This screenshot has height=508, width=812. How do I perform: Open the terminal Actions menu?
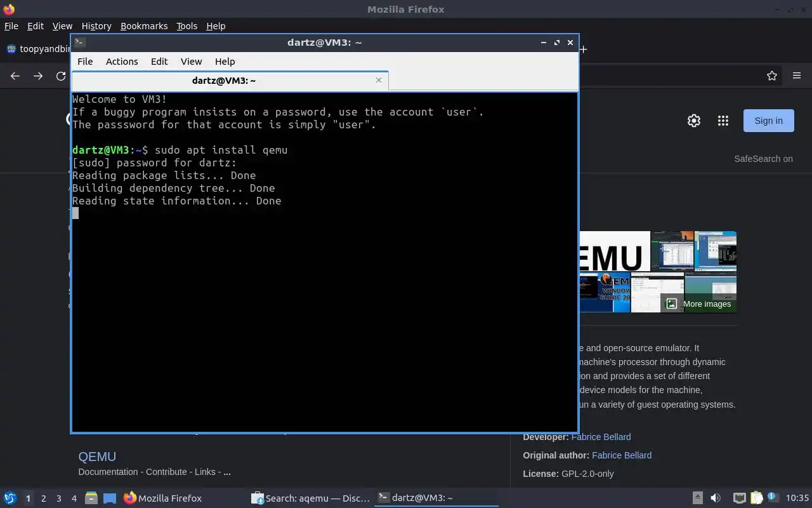coord(122,62)
